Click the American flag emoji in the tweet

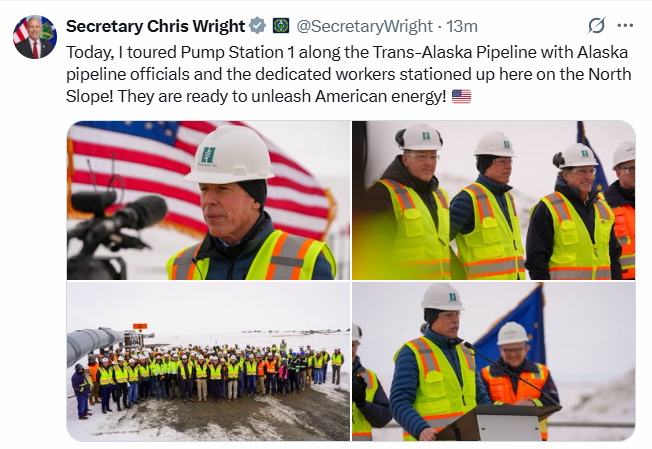(461, 96)
